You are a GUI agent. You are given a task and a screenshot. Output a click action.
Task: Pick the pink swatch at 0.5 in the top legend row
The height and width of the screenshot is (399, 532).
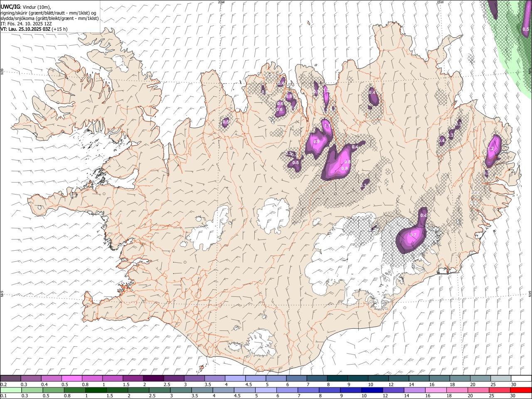(x=72, y=378)
